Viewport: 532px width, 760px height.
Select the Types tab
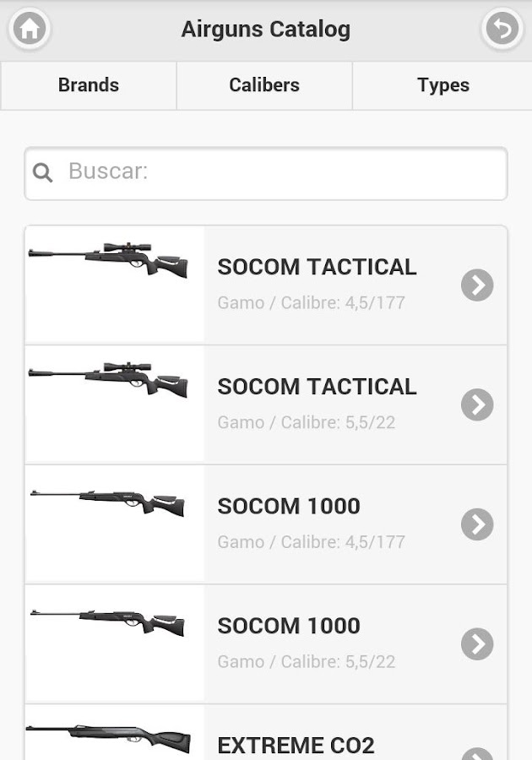[x=442, y=85]
